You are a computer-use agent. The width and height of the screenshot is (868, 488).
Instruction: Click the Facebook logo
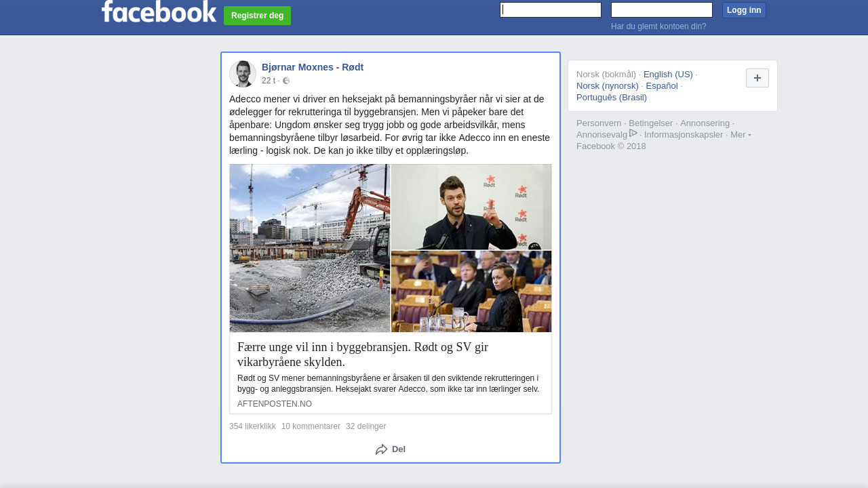pos(159,12)
